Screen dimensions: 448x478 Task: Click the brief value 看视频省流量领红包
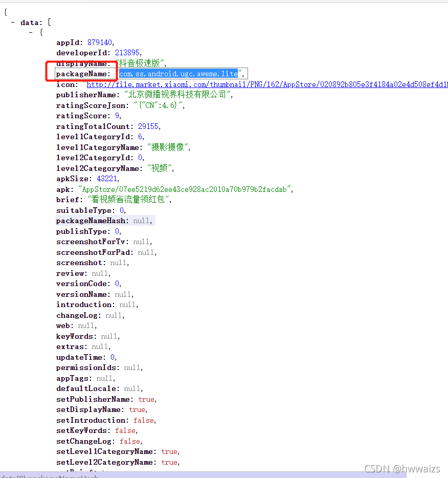coord(128,200)
